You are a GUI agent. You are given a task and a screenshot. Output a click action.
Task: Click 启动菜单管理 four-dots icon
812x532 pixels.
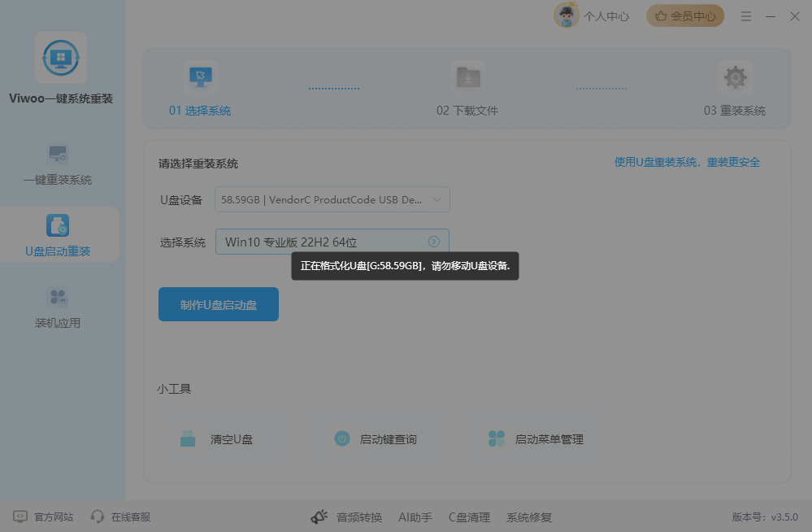click(x=497, y=438)
